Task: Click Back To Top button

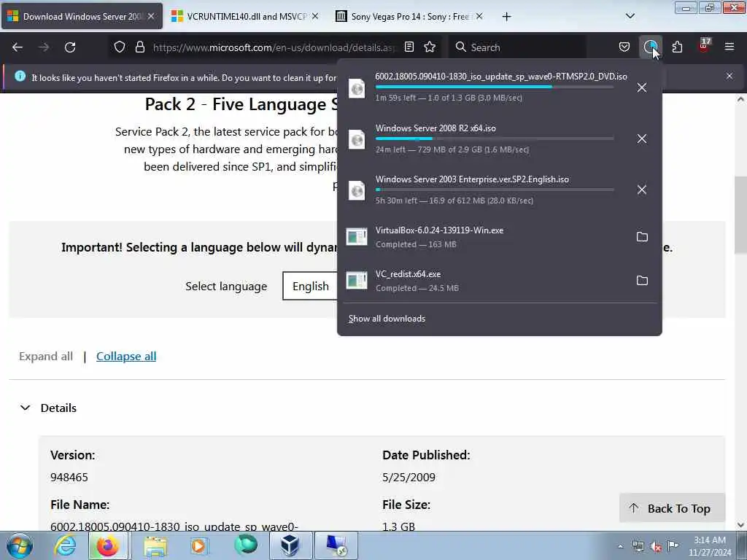Action: [x=672, y=508]
